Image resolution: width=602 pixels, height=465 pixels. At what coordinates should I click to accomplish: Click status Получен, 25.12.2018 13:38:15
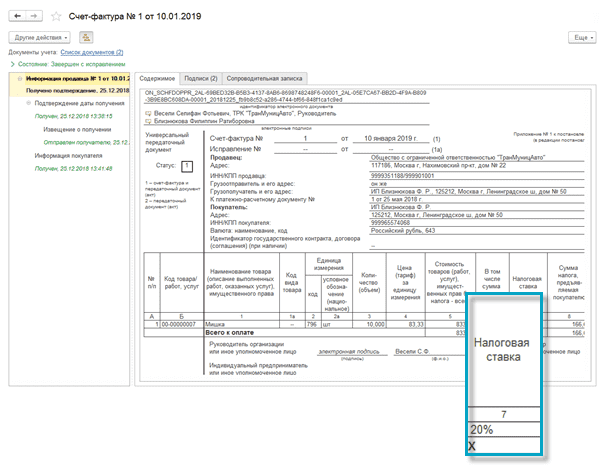73,116
